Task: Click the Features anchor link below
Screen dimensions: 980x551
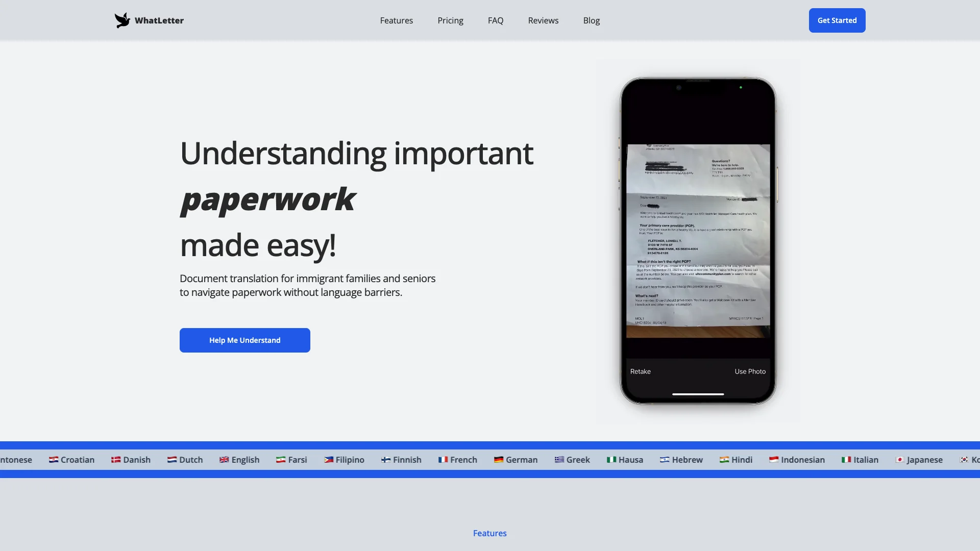Action: (x=489, y=532)
